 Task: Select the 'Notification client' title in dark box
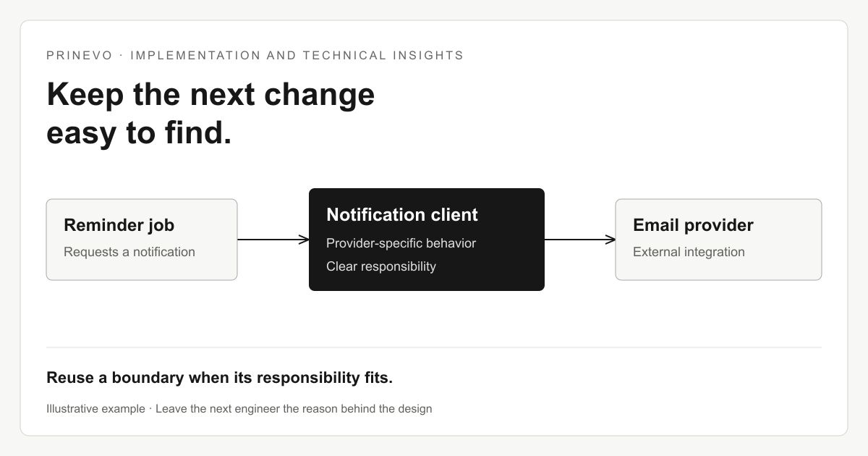[x=402, y=215]
